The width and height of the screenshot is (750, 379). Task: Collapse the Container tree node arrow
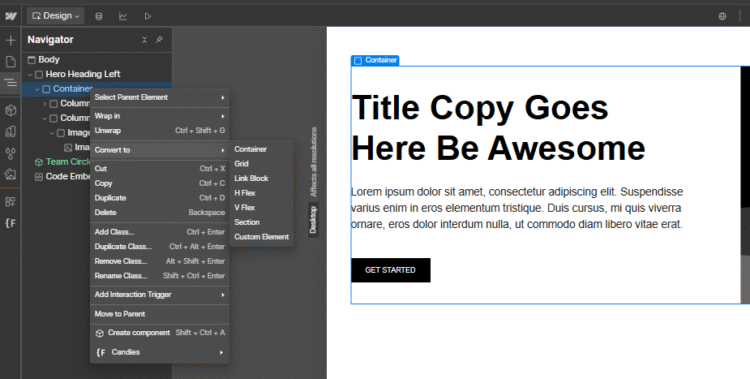point(37,89)
